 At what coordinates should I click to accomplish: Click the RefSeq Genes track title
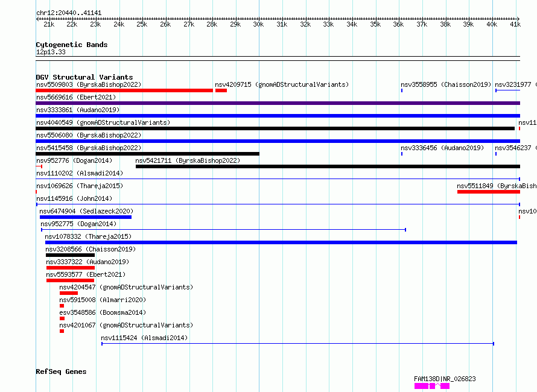(x=61, y=371)
